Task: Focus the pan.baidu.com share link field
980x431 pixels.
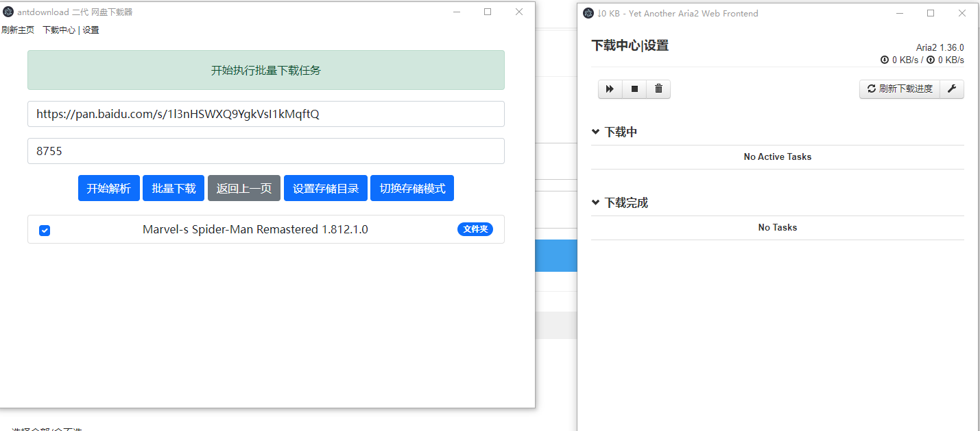Action: pos(266,114)
